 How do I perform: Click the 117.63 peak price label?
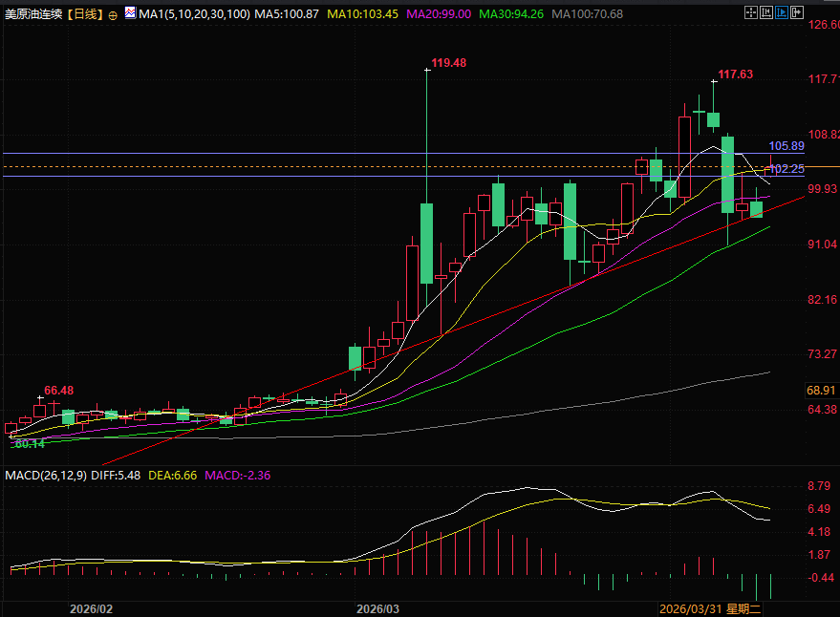coord(736,74)
